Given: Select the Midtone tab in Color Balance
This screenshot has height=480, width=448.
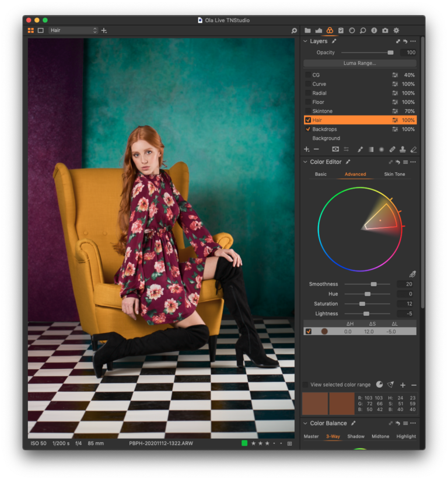Looking at the screenshot, I should tap(380, 436).
